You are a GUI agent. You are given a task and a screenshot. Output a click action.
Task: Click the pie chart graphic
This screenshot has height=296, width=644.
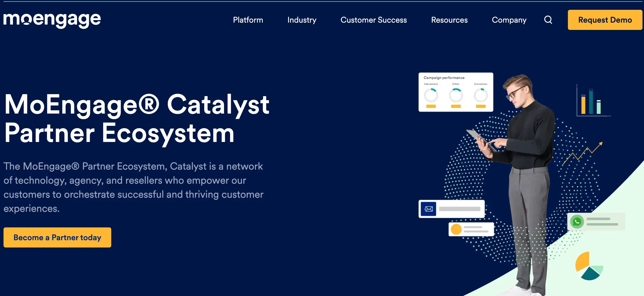click(589, 266)
